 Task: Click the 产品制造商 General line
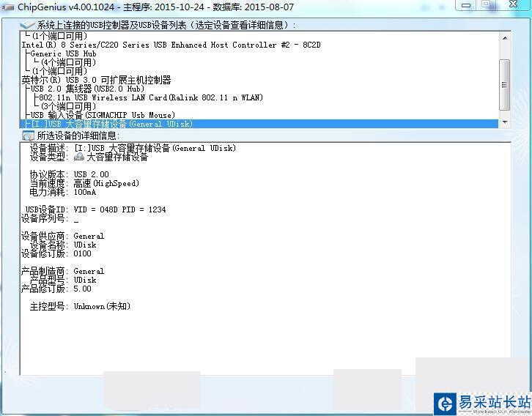[x=63, y=271]
